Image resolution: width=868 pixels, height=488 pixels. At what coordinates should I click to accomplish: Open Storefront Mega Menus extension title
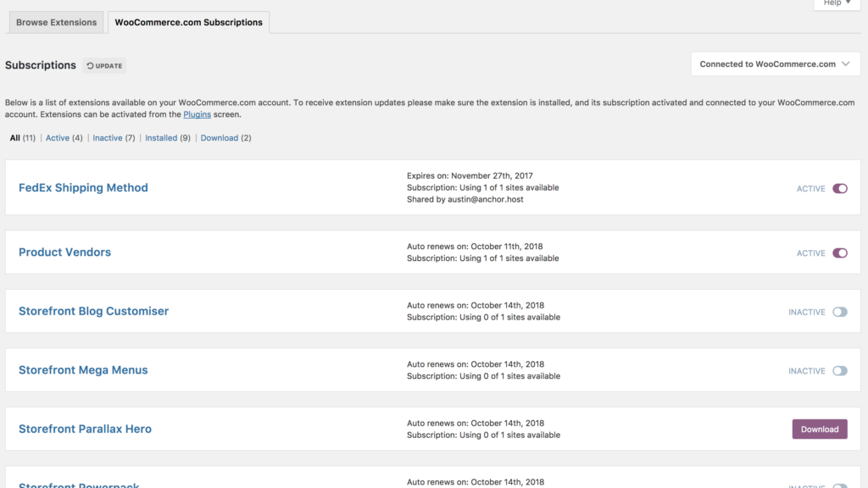click(x=83, y=370)
